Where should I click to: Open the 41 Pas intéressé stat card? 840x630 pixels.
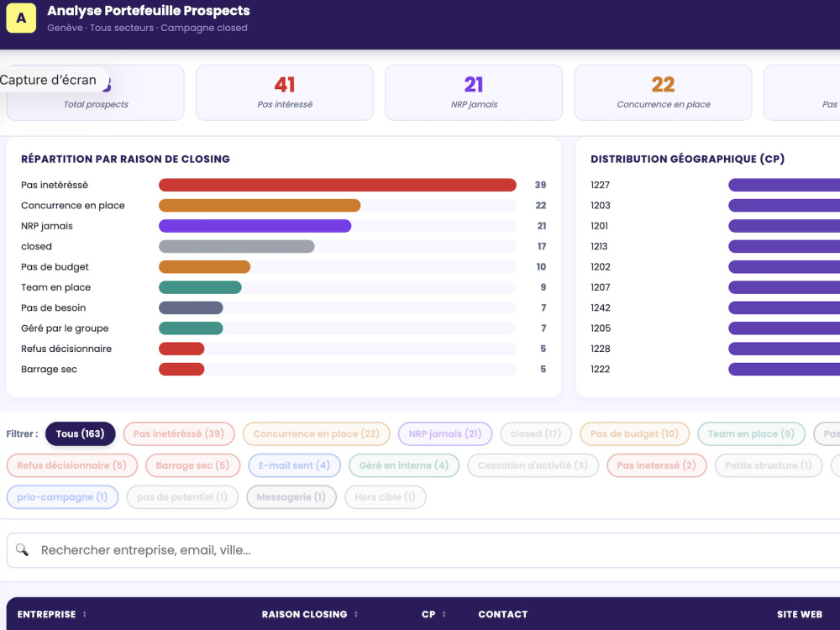point(285,92)
